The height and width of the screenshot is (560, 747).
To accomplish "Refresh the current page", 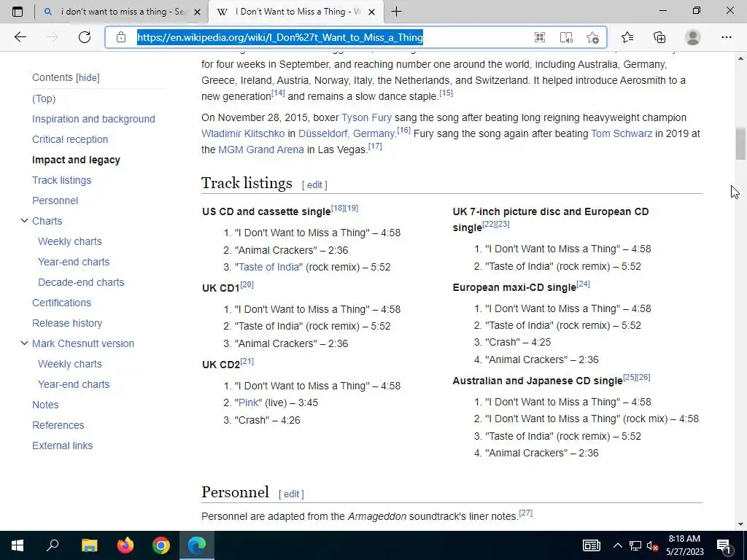I will (85, 37).
